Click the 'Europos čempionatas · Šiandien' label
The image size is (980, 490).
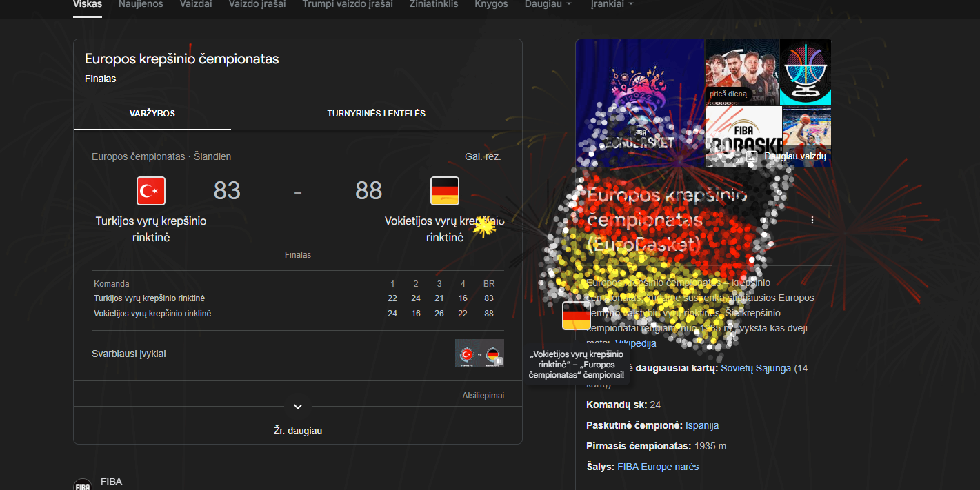pyautogui.click(x=161, y=156)
